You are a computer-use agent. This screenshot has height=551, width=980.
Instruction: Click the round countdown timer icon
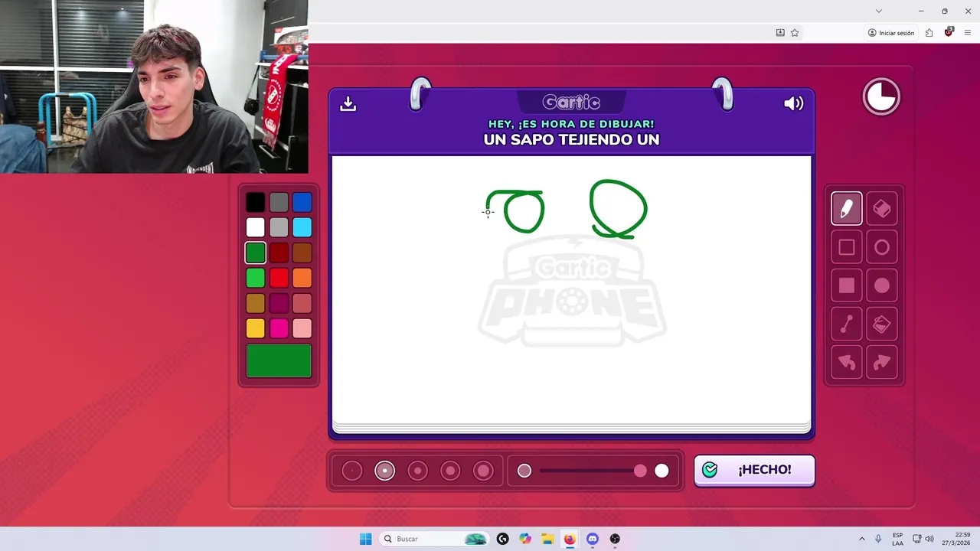(881, 97)
